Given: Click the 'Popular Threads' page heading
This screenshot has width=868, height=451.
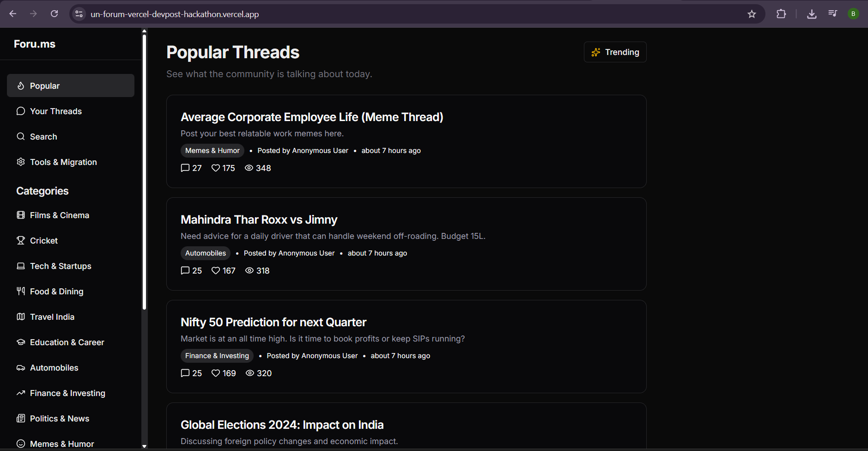Looking at the screenshot, I should click(233, 52).
